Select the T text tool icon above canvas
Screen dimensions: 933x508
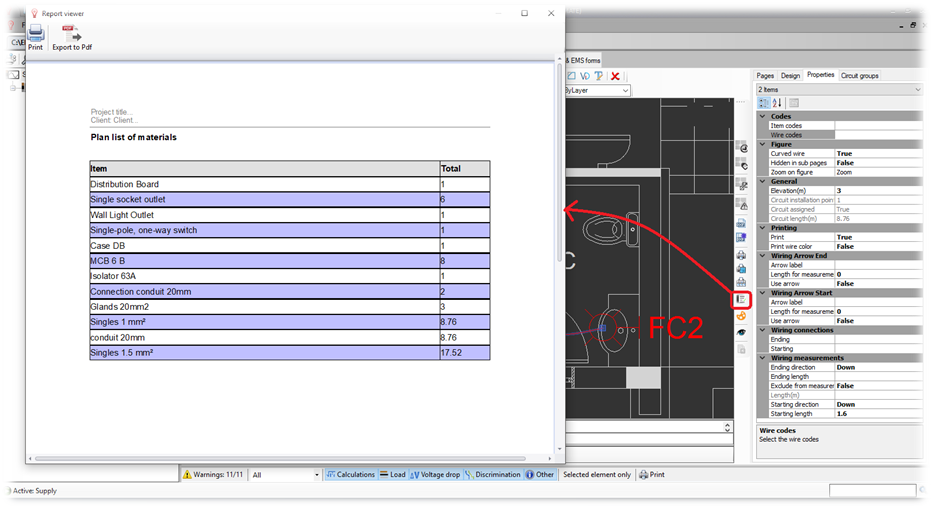point(599,76)
